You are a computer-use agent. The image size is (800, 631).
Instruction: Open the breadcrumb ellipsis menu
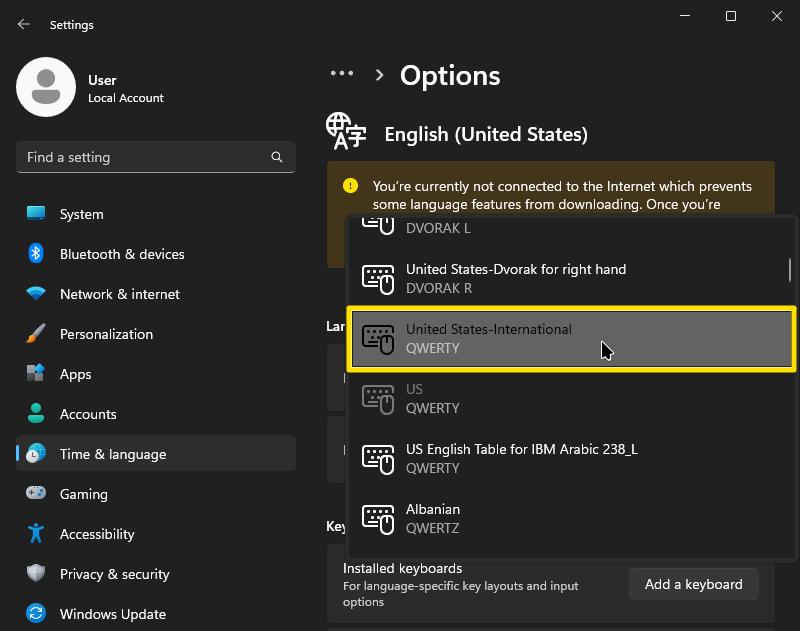click(x=342, y=74)
